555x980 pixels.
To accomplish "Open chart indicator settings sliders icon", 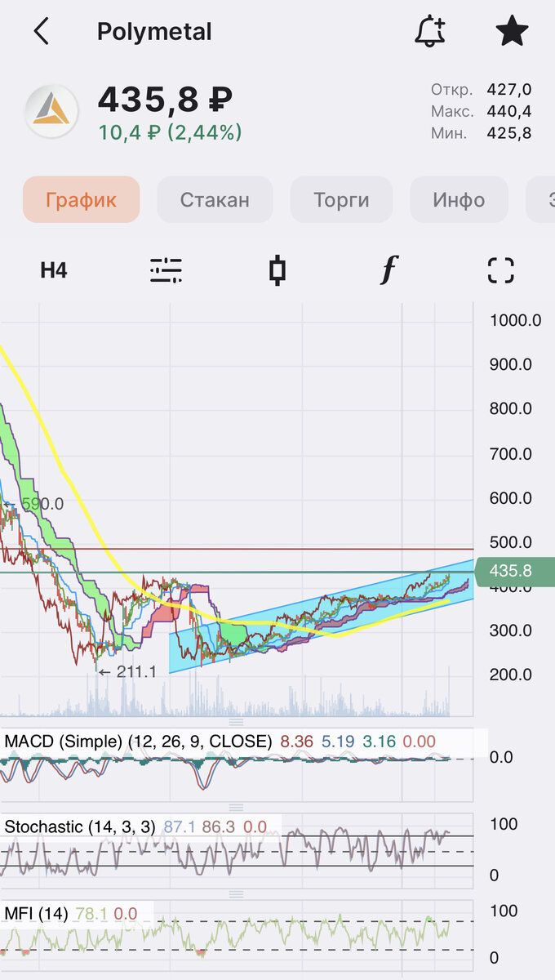I will point(166,270).
